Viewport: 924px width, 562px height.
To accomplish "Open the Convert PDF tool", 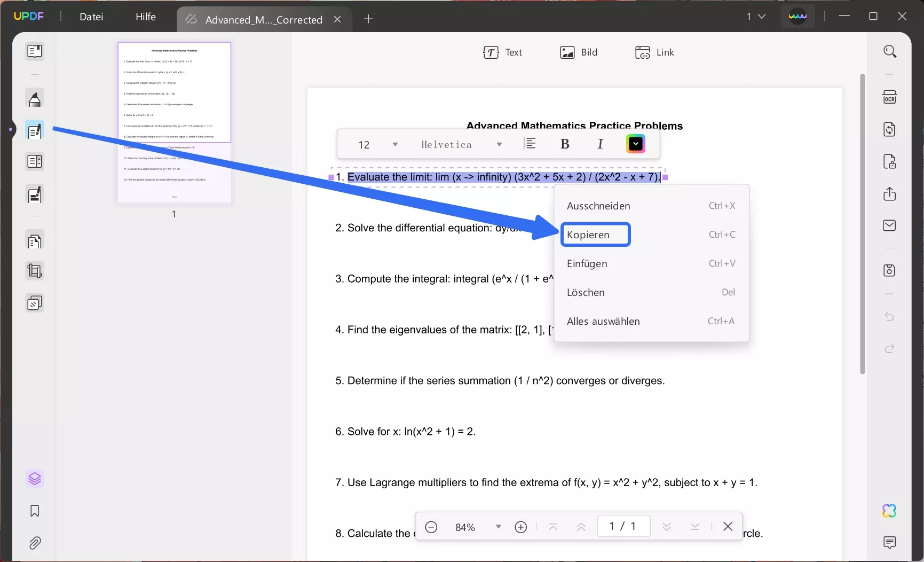I will click(890, 129).
